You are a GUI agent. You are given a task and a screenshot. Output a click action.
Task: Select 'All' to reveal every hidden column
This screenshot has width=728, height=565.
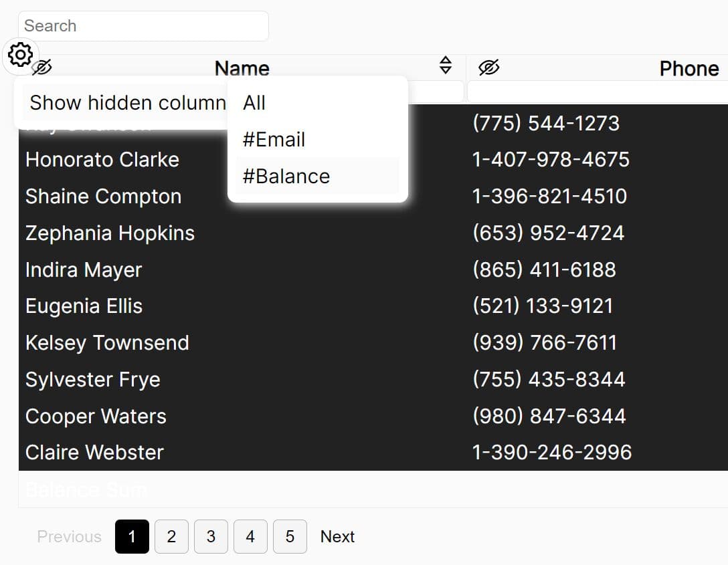(x=255, y=102)
